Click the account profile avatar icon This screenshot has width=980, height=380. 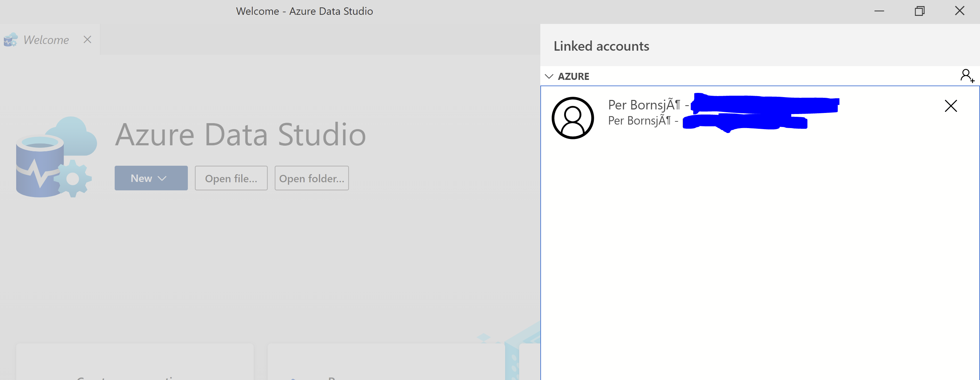[572, 118]
